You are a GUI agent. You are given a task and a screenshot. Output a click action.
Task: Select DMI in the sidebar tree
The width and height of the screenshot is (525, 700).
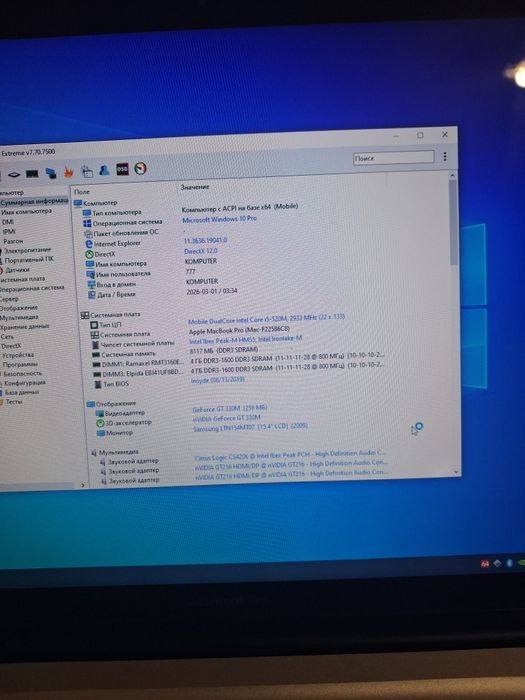pyautogui.click(x=8, y=222)
